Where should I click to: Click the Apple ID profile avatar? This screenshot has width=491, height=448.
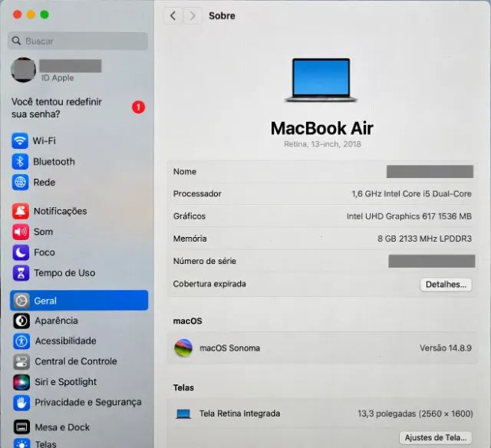[x=24, y=70]
